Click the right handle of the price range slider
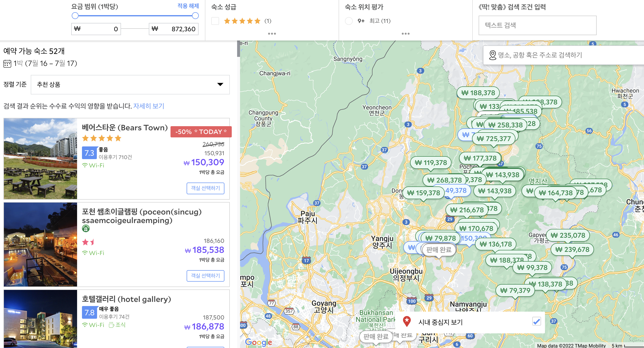 [x=195, y=16]
